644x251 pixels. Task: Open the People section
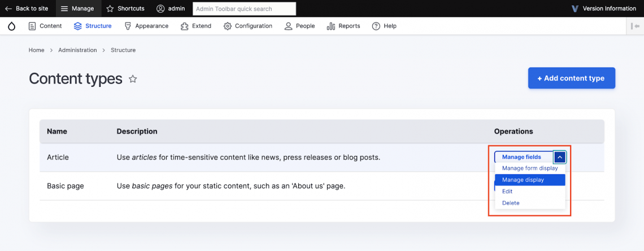(299, 26)
